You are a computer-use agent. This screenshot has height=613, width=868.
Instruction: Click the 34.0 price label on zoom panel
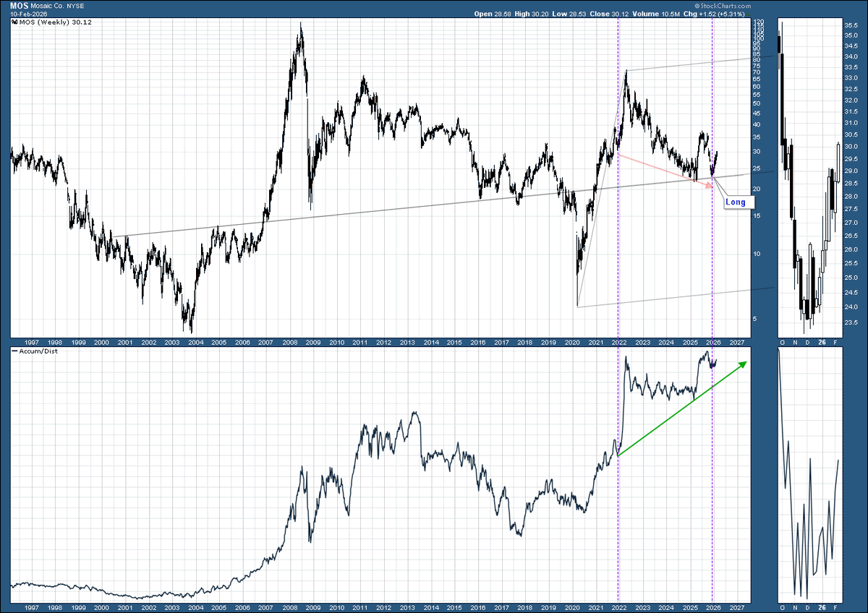point(850,57)
